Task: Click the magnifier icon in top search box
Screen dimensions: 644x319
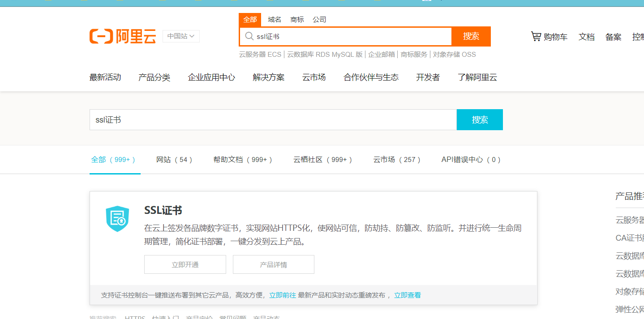Action: 249,36
